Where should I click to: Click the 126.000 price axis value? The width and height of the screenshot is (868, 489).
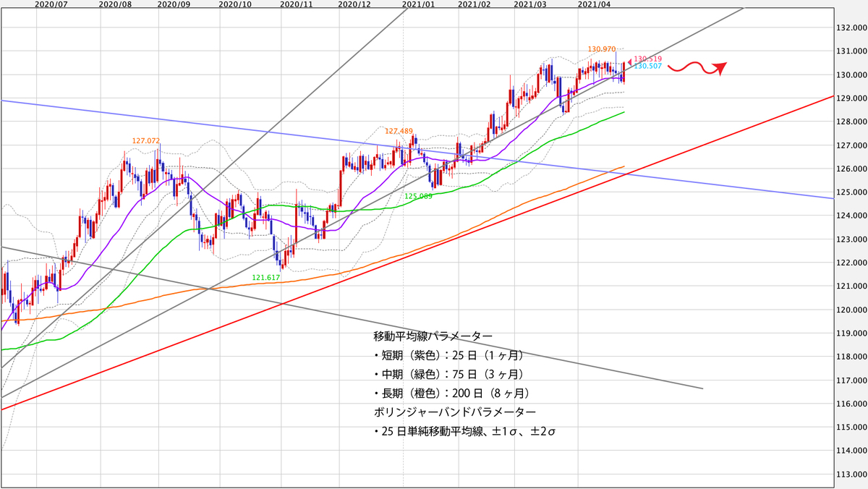[851, 169]
